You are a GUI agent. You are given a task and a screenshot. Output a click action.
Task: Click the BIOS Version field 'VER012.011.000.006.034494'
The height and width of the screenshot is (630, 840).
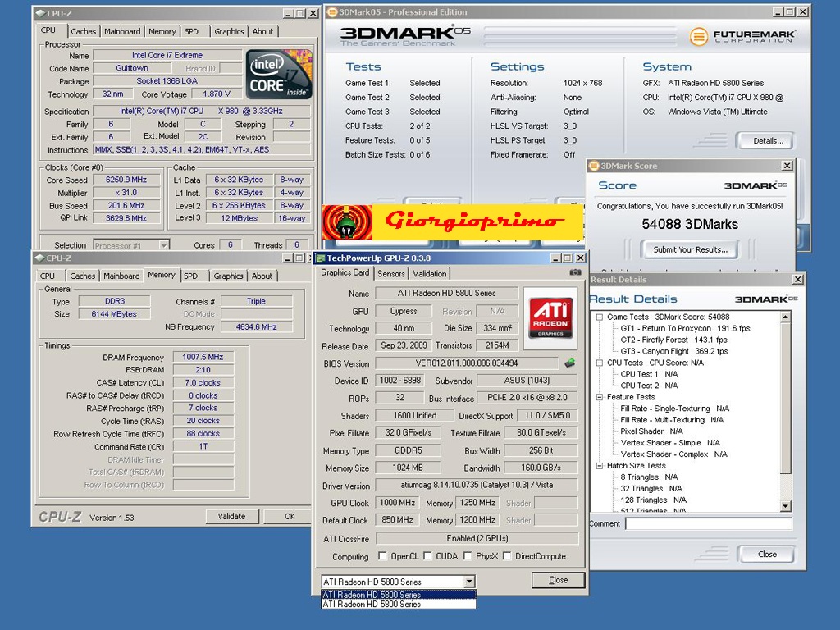point(467,363)
